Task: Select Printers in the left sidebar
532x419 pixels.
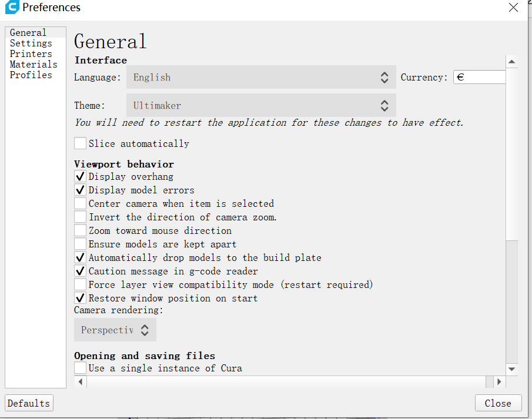Action: tap(31, 53)
